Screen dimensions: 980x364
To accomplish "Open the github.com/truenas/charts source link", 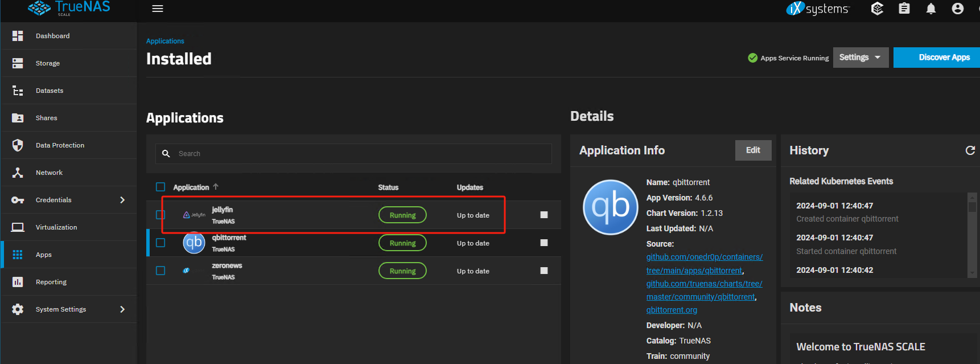I will pos(705,291).
